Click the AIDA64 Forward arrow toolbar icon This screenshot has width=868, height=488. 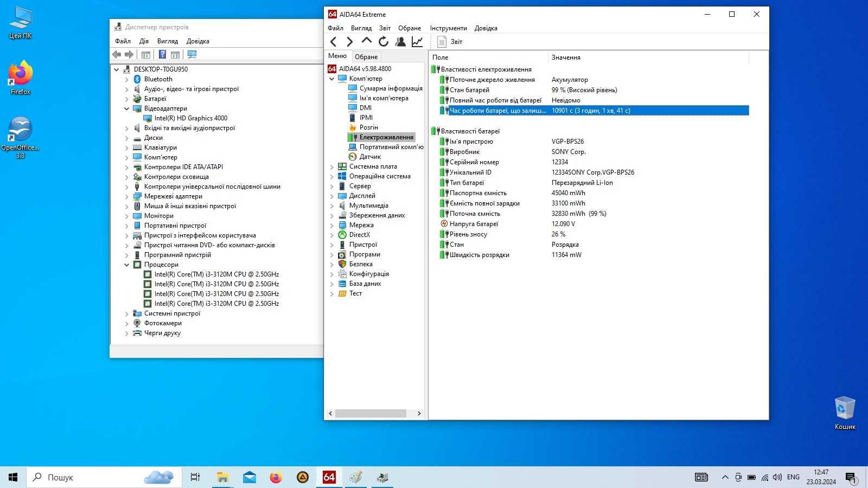tap(350, 42)
